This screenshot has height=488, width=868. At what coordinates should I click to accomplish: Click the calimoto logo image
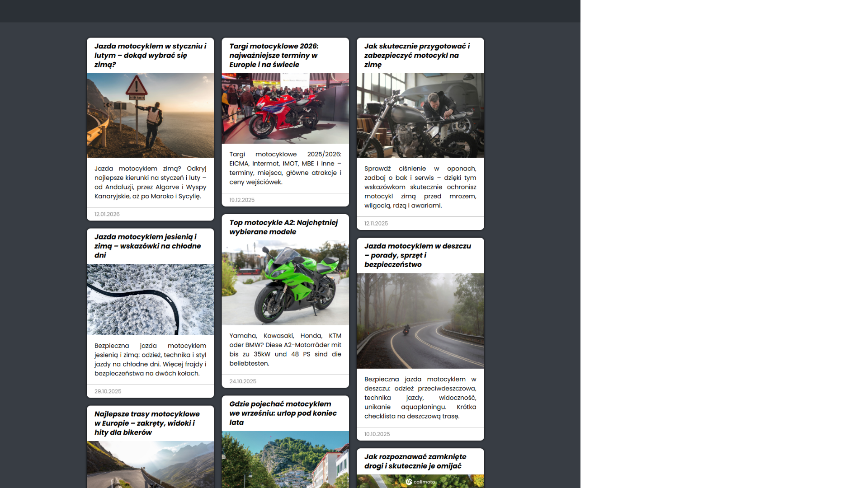coord(420,482)
